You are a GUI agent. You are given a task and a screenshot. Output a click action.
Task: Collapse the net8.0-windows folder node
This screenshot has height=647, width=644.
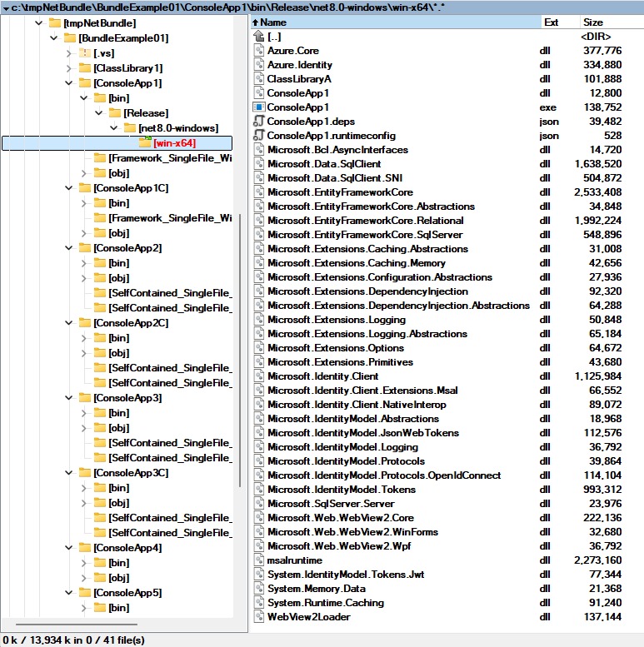114,128
